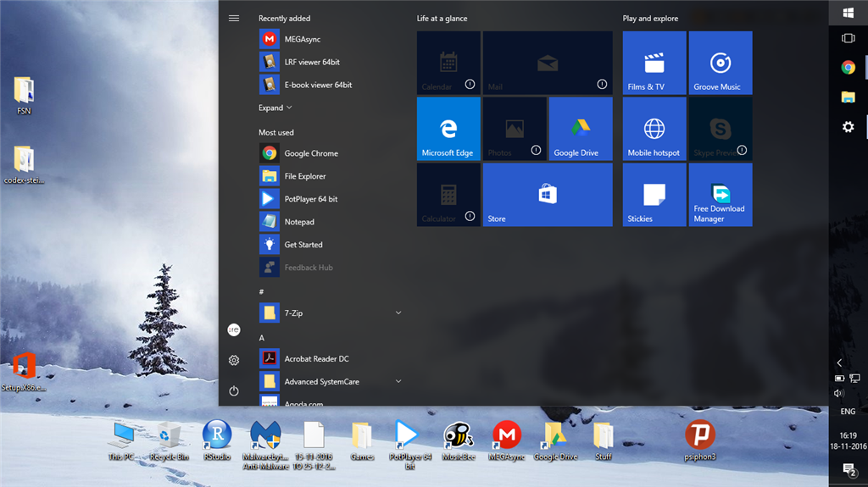Image resolution: width=868 pixels, height=487 pixels.
Task: Open Get Started app
Action: point(331,244)
